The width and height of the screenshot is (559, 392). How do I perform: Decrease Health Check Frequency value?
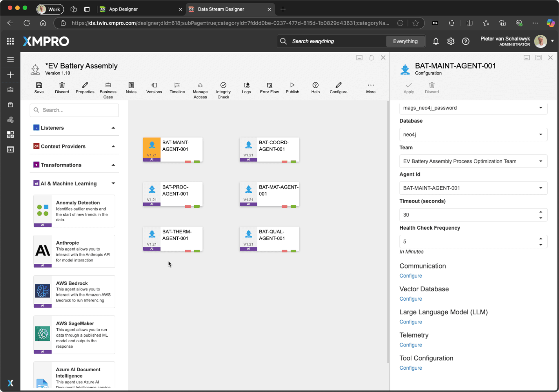541,245
